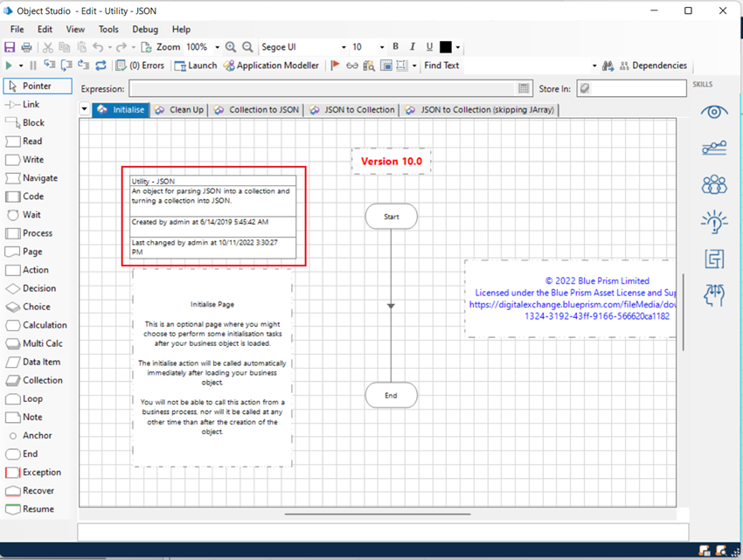Select the Collection stage tool
The height and width of the screenshot is (560, 743).
33,380
